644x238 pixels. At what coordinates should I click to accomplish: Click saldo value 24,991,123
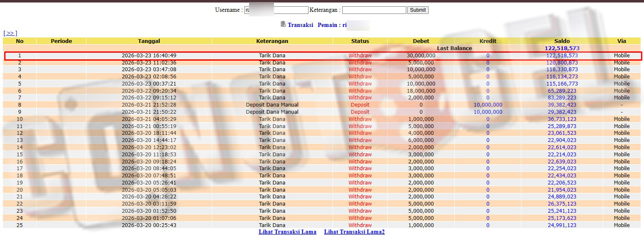tap(562, 225)
